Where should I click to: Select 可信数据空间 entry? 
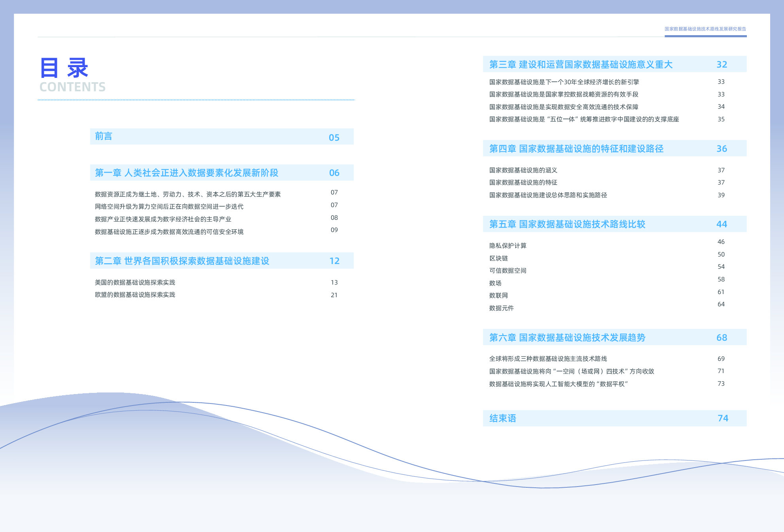point(508,270)
